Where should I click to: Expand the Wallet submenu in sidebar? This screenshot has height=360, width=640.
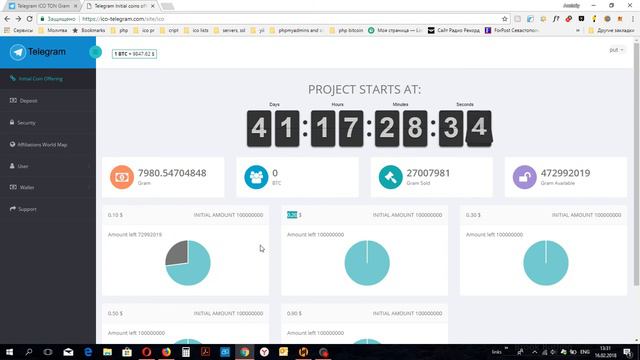point(48,187)
